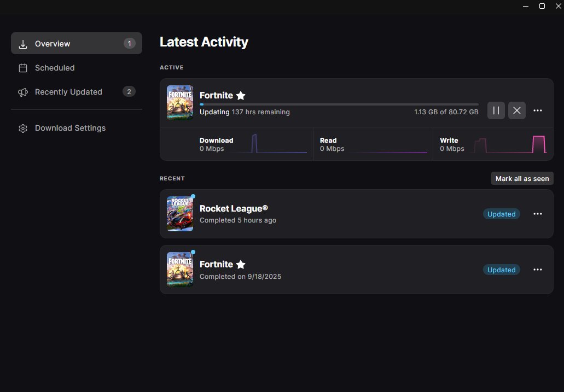Click the Recently Updated count badge

click(x=129, y=92)
